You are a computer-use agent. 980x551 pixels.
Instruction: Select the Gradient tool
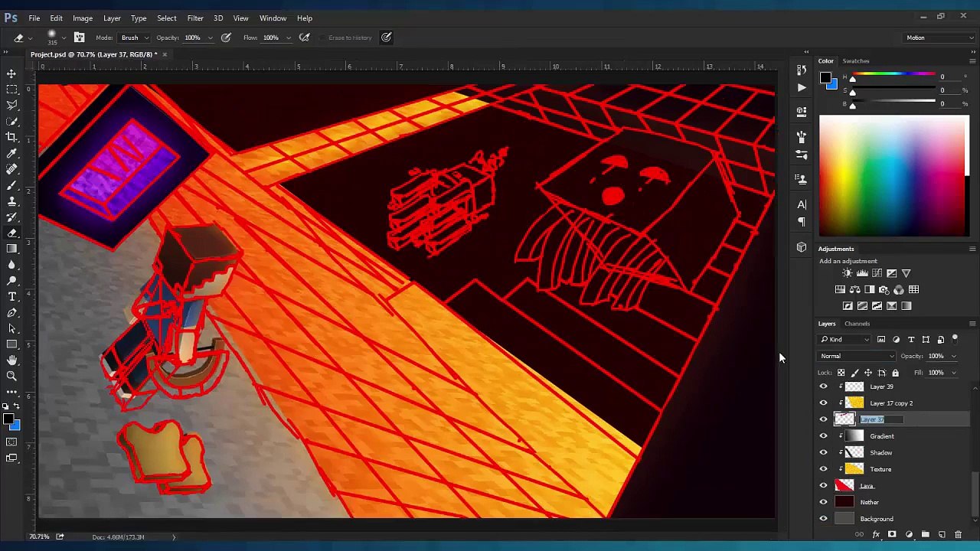(11, 249)
